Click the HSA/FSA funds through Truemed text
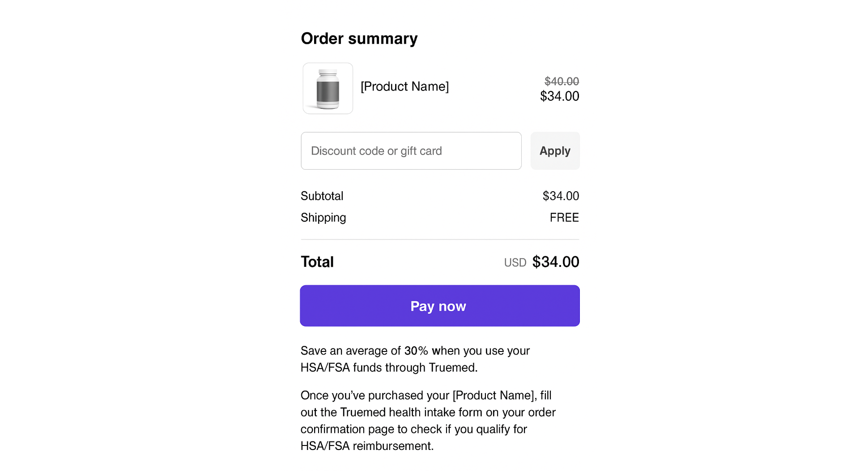The image size is (868, 471). (x=388, y=368)
